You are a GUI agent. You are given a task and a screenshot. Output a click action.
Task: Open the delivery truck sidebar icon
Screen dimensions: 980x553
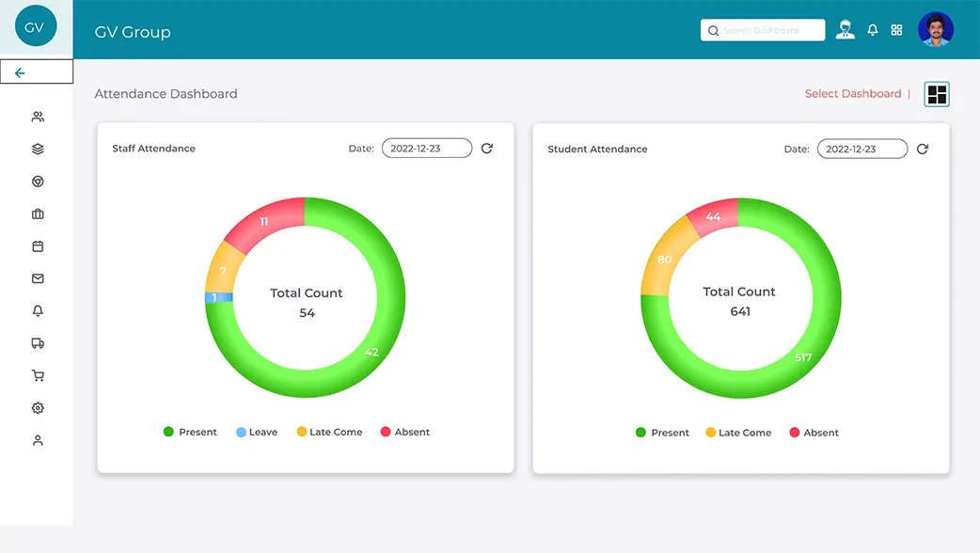[x=38, y=343]
